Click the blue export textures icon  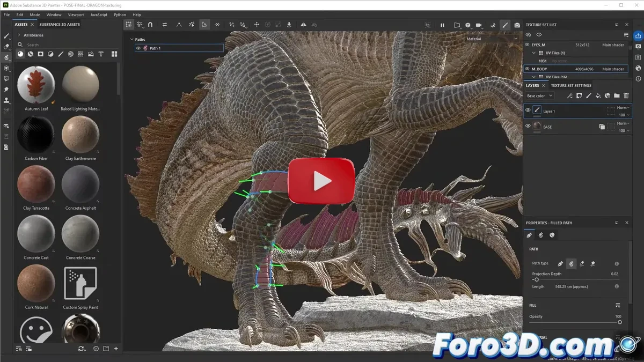[x=638, y=36]
